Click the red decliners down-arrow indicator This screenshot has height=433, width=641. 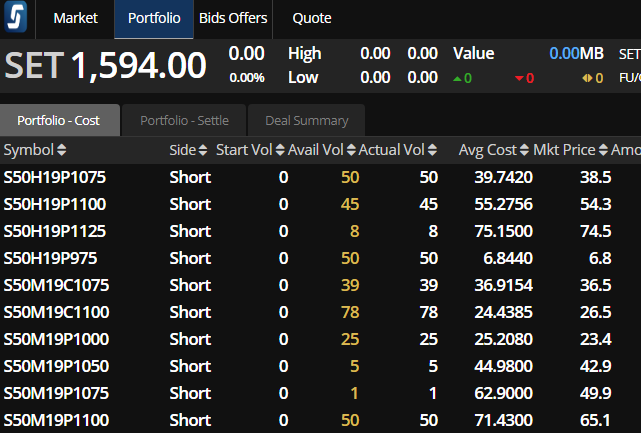[519, 78]
